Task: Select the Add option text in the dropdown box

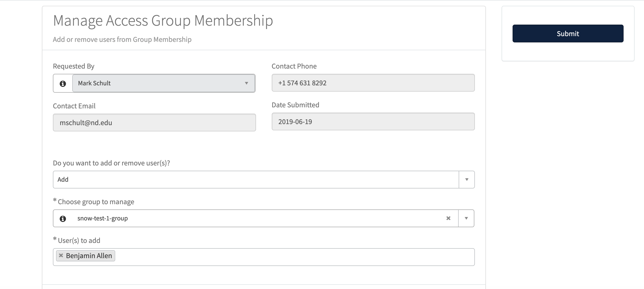Action: (x=63, y=179)
